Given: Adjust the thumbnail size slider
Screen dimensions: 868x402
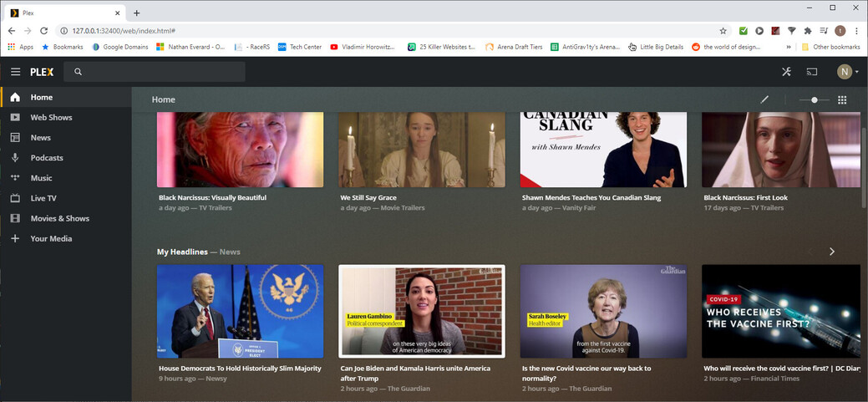Looking at the screenshot, I should (814, 99).
